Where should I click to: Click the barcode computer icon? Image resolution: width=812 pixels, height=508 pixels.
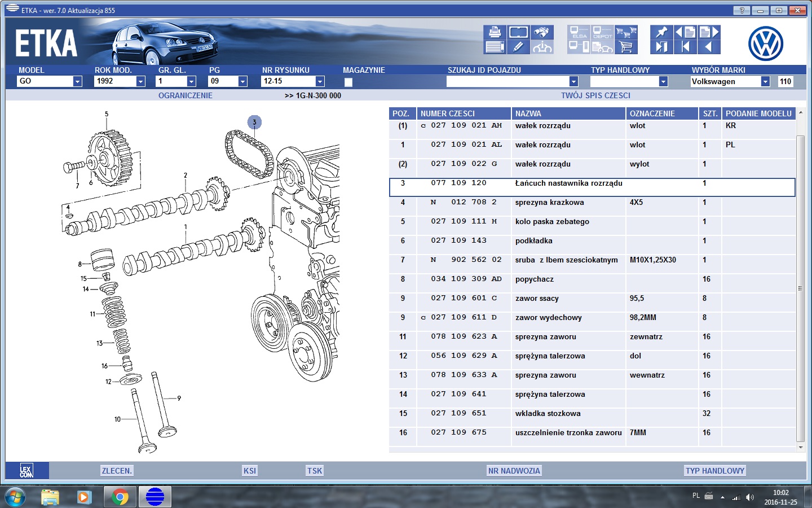click(579, 47)
